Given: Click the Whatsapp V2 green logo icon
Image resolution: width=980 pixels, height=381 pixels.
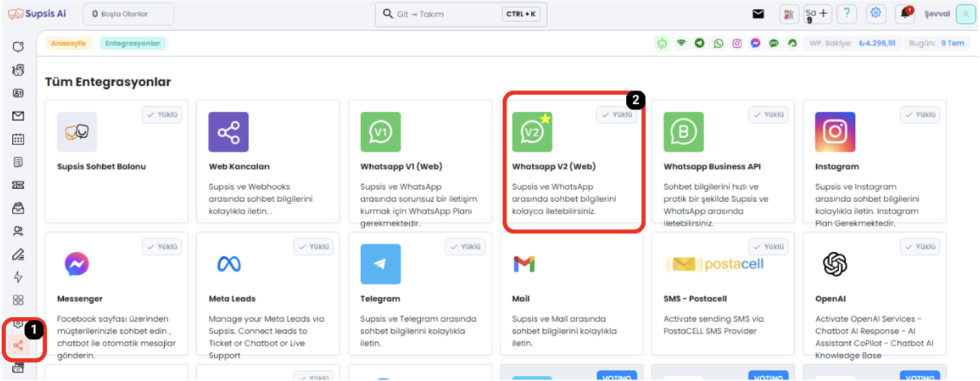Looking at the screenshot, I should point(532,132).
